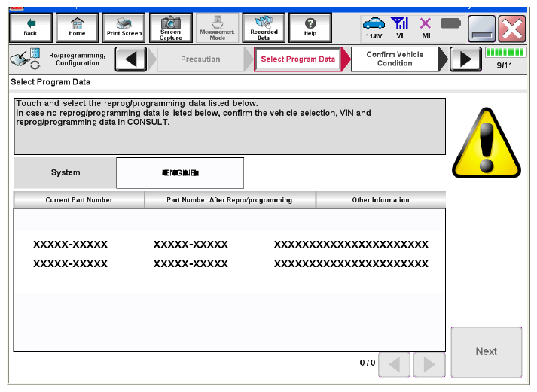Image resolution: width=537 pixels, height=392 pixels.
Task: Open the Help button
Action: (310, 27)
